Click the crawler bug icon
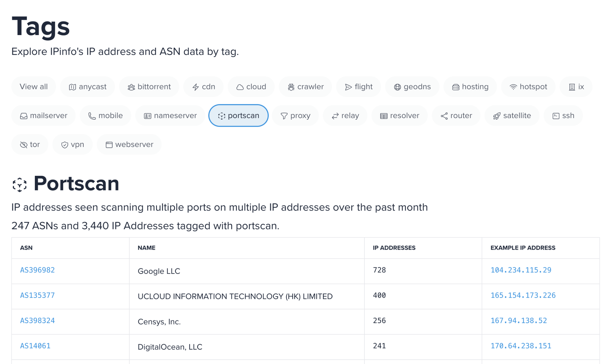The image size is (611, 364). [291, 87]
